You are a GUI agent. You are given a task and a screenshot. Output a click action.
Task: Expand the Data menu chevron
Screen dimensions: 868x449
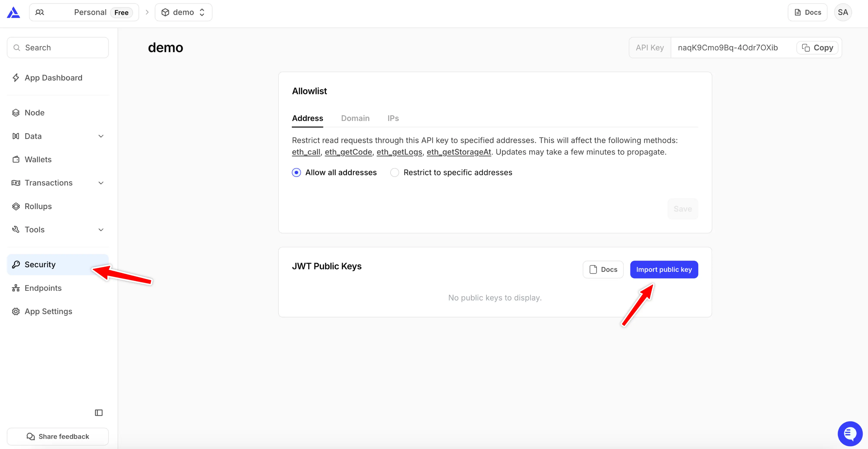101,136
